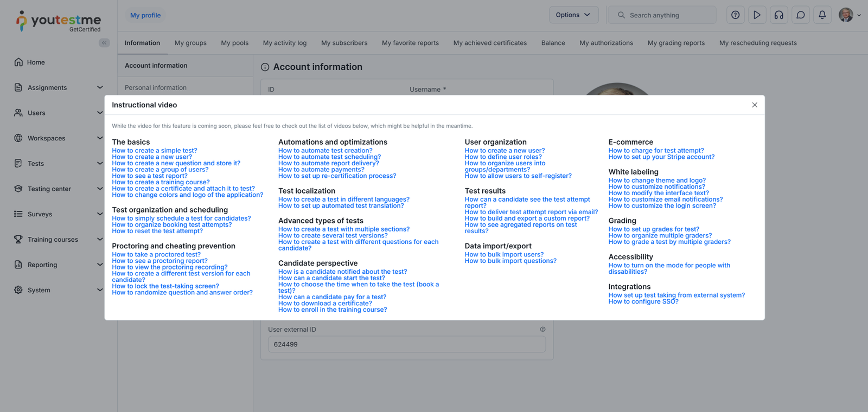Open the Options dropdown

[x=573, y=15]
